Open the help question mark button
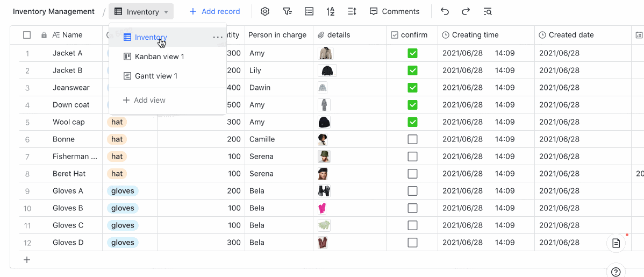The width and height of the screenshot is (644, 277). 616,272
